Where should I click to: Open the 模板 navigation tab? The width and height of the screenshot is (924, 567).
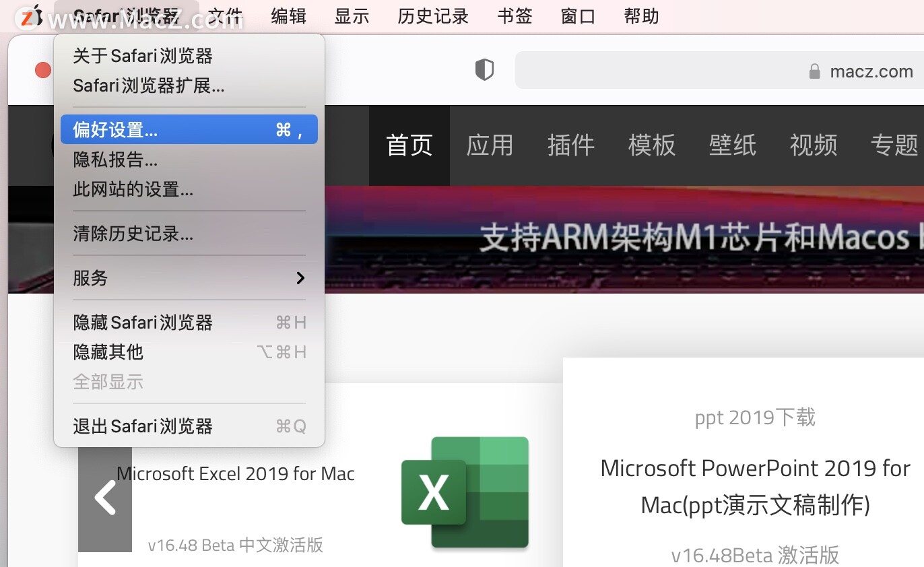coord(652,145)
